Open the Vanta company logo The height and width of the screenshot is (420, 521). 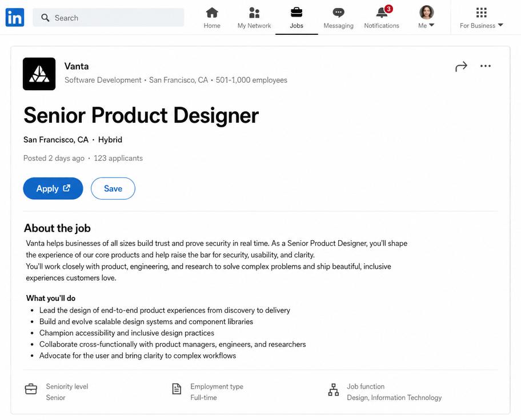click(39, 74)
